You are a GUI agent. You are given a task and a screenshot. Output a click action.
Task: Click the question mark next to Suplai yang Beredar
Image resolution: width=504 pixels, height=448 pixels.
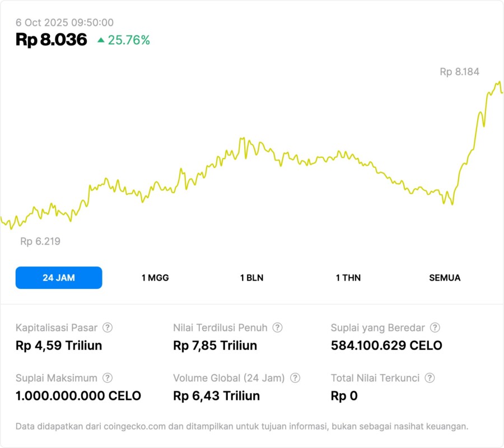[435, 328]
